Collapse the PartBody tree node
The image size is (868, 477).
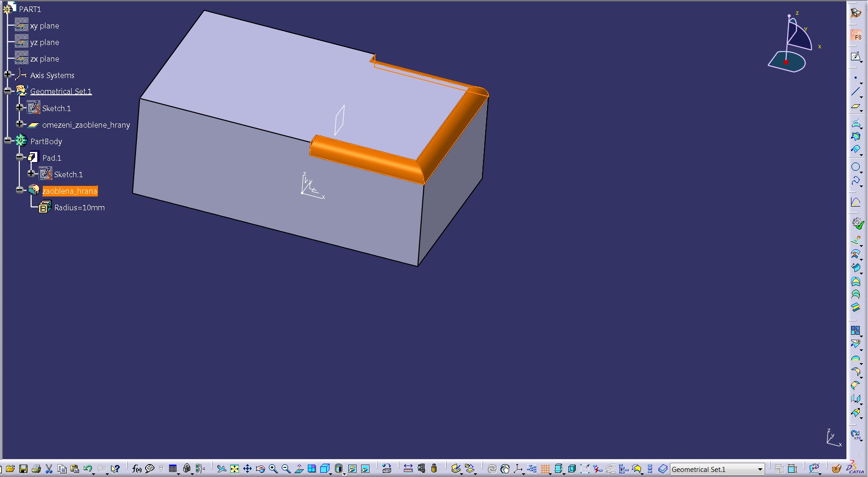[7, 140]
